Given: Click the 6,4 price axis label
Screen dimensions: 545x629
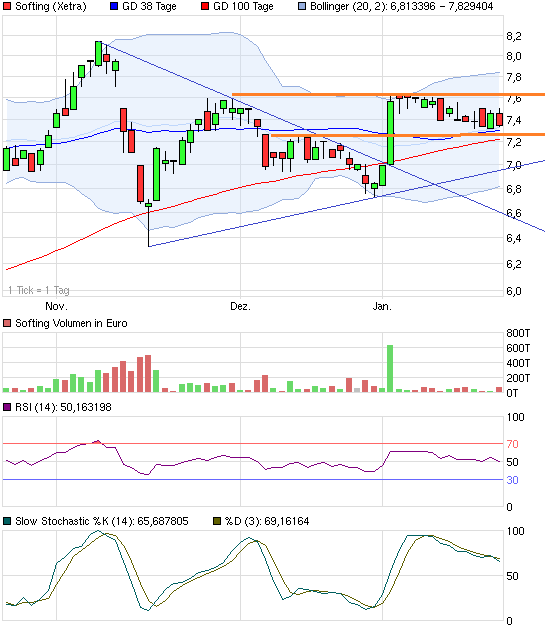Looking at the screenshot, I should (x=514, y=238).
